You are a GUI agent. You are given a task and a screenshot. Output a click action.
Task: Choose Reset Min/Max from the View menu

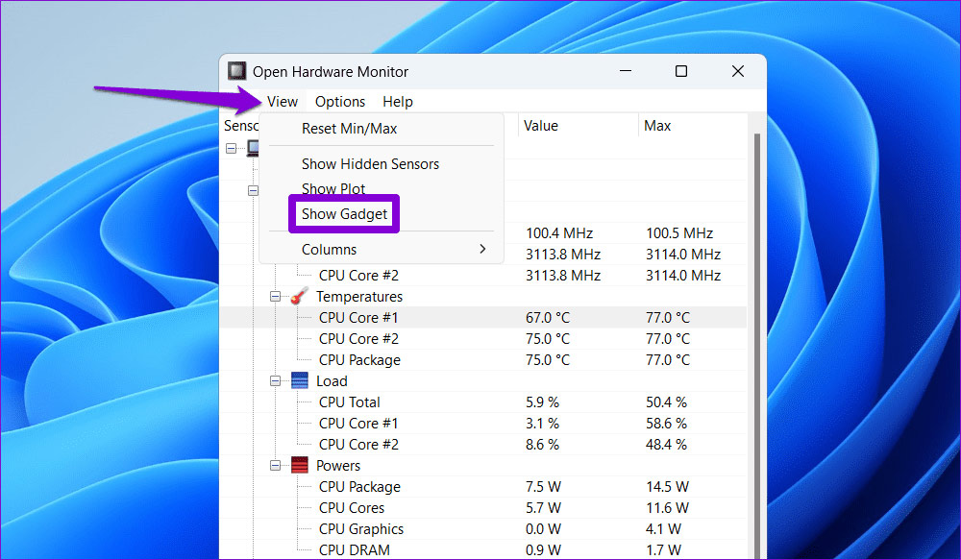pyautogui.click(x=349, y=129)
